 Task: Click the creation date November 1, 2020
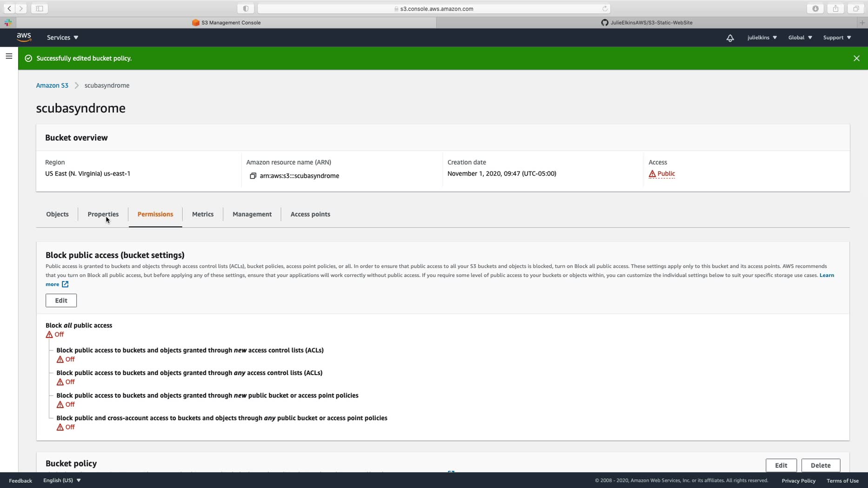click(502, 174)
